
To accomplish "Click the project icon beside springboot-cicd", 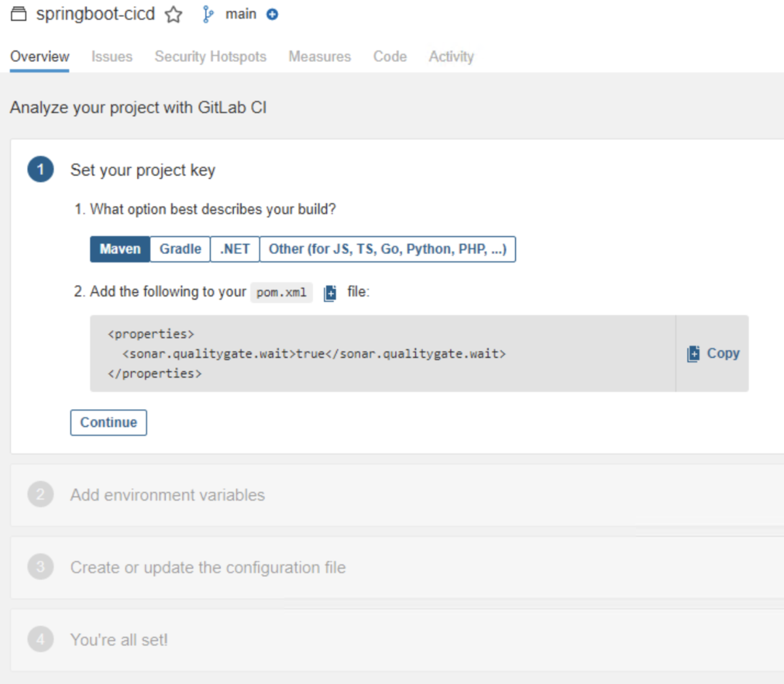I will coord(18,14).
